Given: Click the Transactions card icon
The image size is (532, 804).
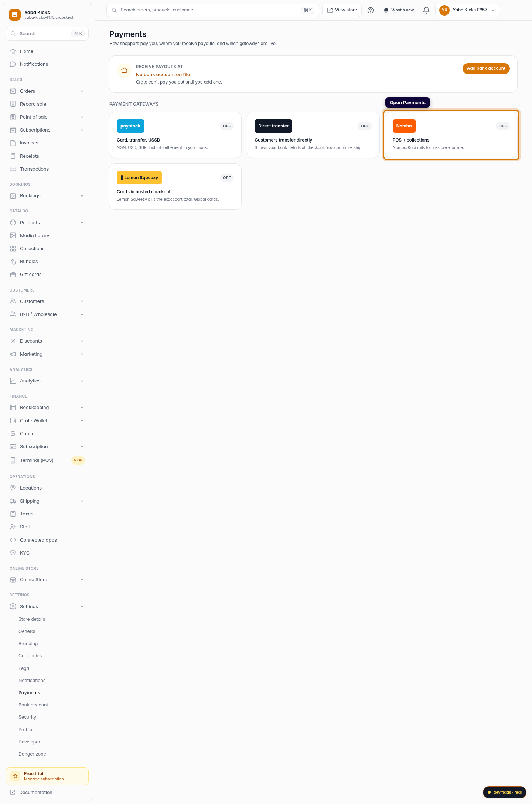Looking at the screenshot, I should pyautogui.click(x=13, y=169).
